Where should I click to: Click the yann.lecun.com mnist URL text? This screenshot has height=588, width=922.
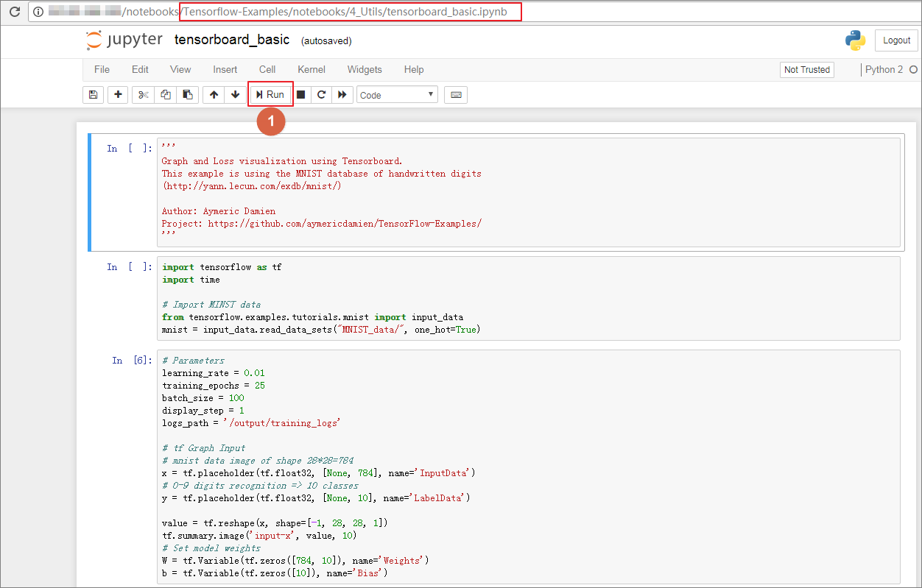252,186
